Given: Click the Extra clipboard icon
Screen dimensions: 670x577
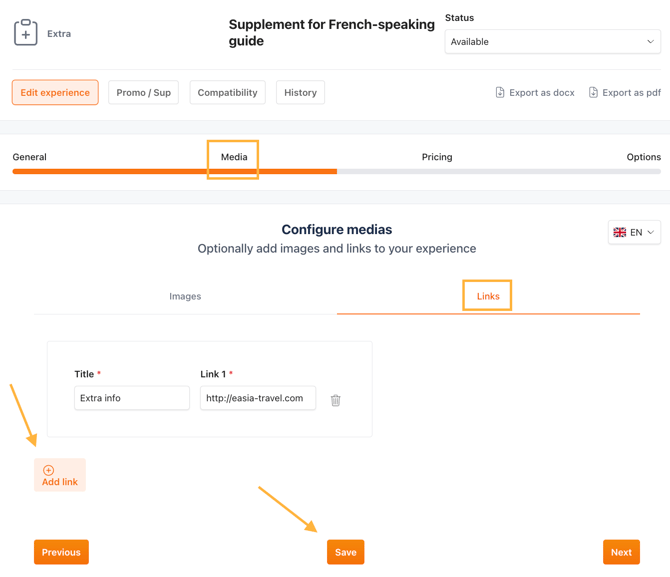Looking at the screenshot, I should coord(26,33).
